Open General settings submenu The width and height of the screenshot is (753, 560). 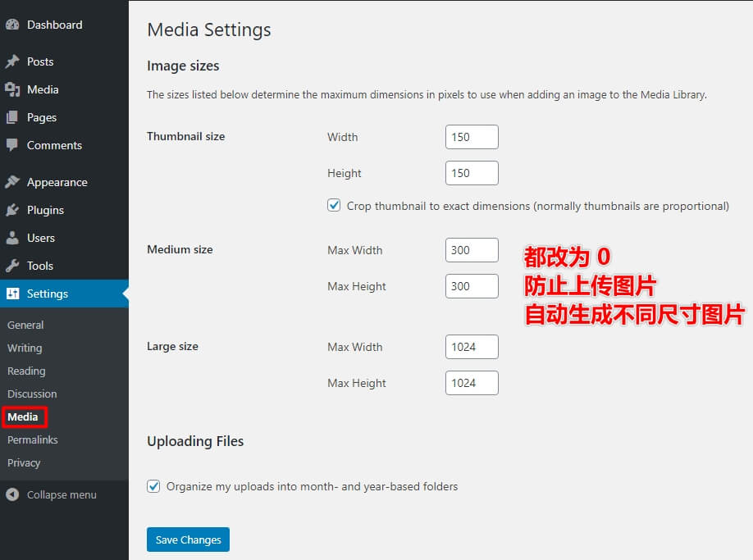[25, 325]
